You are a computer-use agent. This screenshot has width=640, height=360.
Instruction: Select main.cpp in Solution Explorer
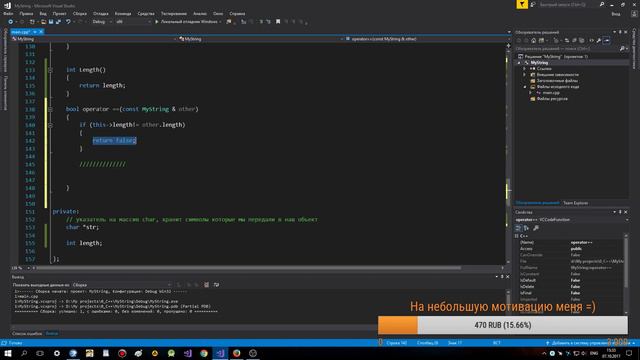pyautogui.click(x=551, y=93)
